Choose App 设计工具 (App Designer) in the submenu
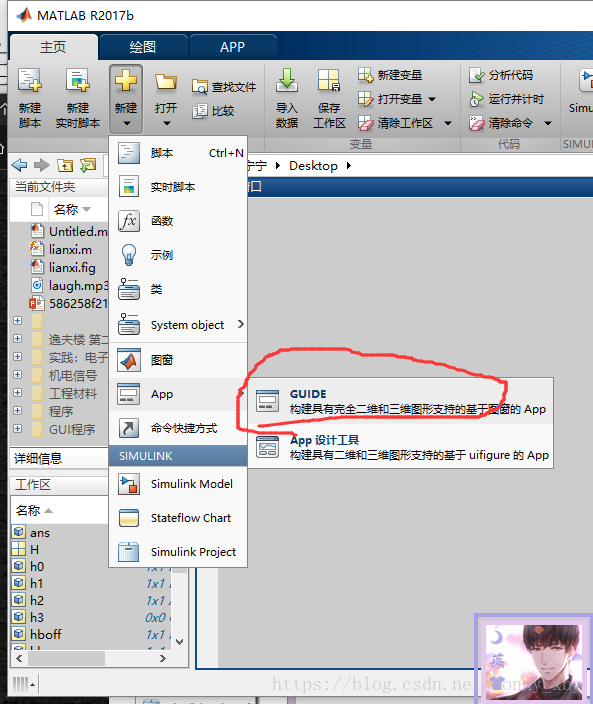 coord(400,447)
